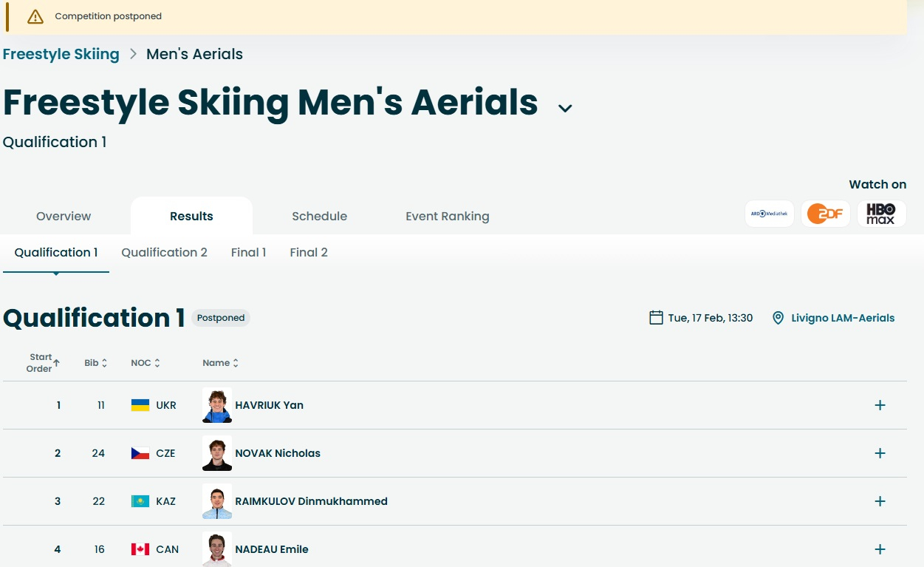Click the ZDF broadcaster logo

coord(825,214)
